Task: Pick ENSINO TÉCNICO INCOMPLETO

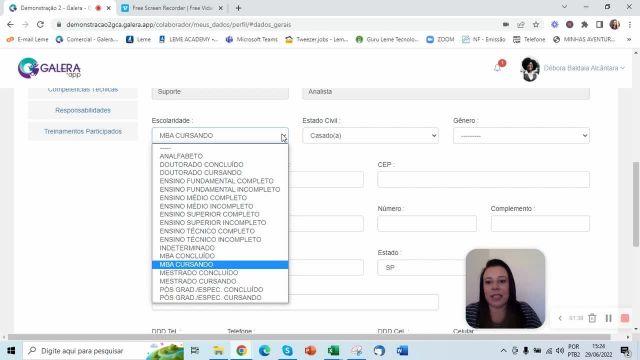Action: [x=220, y=239]
